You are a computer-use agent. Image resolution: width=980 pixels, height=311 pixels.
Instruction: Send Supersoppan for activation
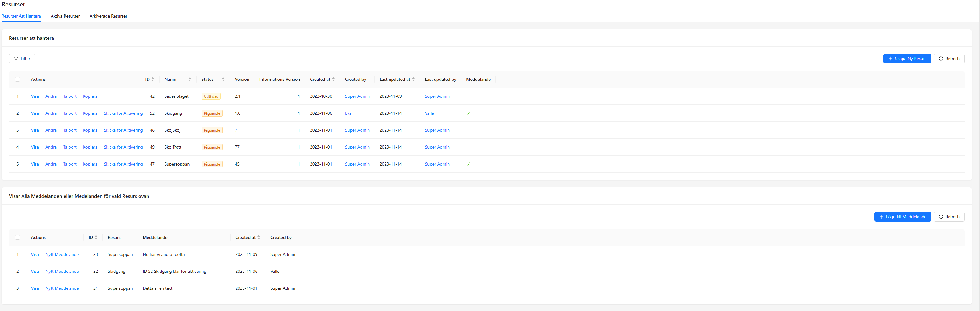pyautogui.click(x=123, y=164)
